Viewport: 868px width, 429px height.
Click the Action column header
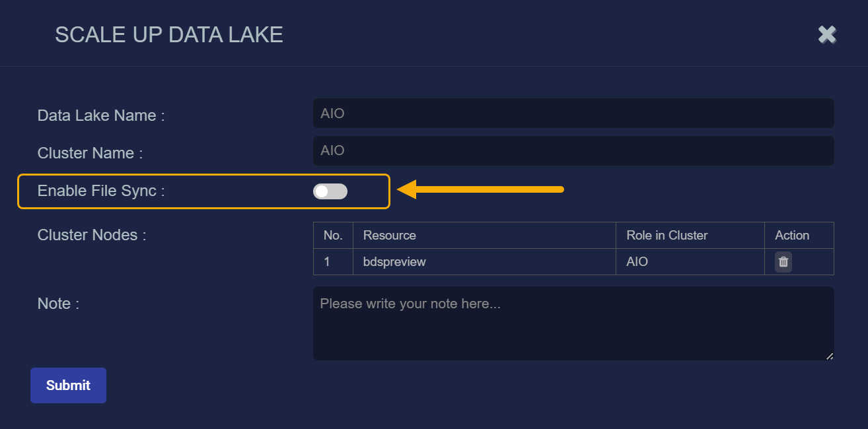click(792, 236)
